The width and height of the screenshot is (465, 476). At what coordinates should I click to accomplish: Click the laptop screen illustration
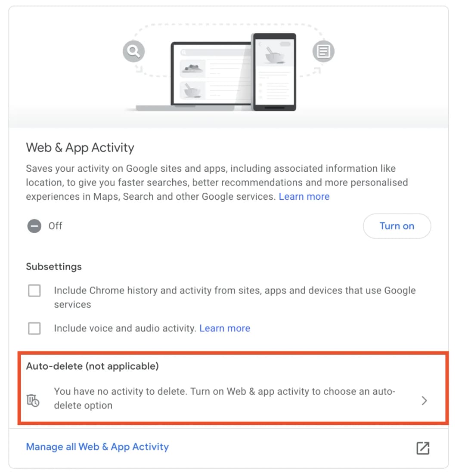(x=210, y=73)
